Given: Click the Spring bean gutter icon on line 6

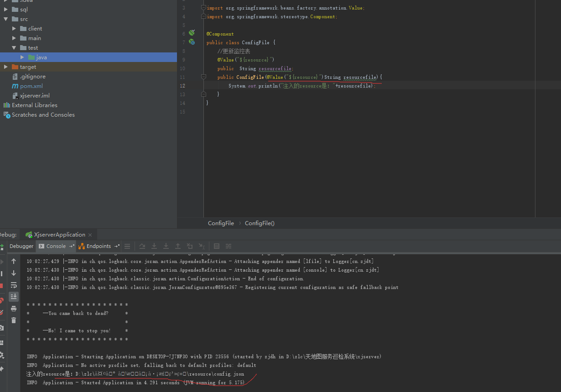Looking at the screenshot, I should tap(192, 33).
